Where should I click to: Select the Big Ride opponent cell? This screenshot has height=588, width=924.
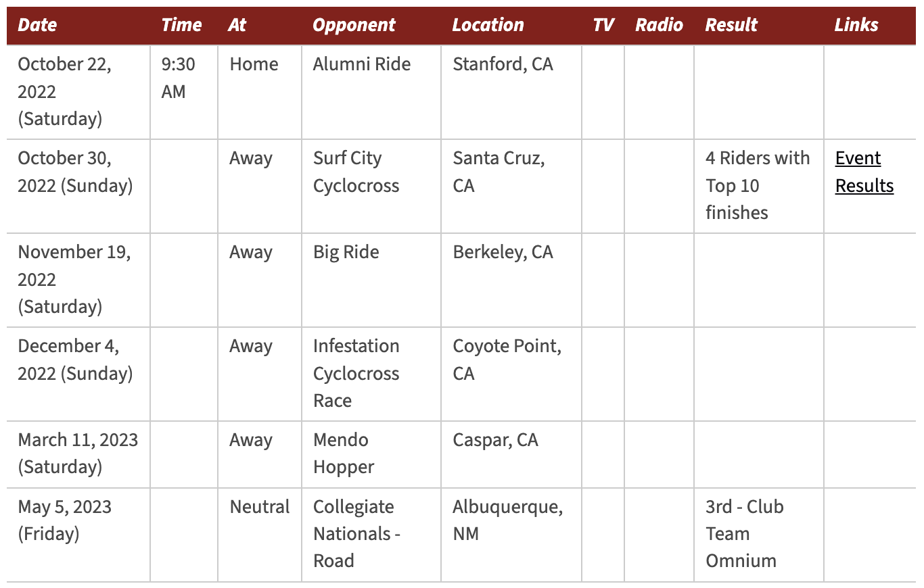(x=371, y=280)
